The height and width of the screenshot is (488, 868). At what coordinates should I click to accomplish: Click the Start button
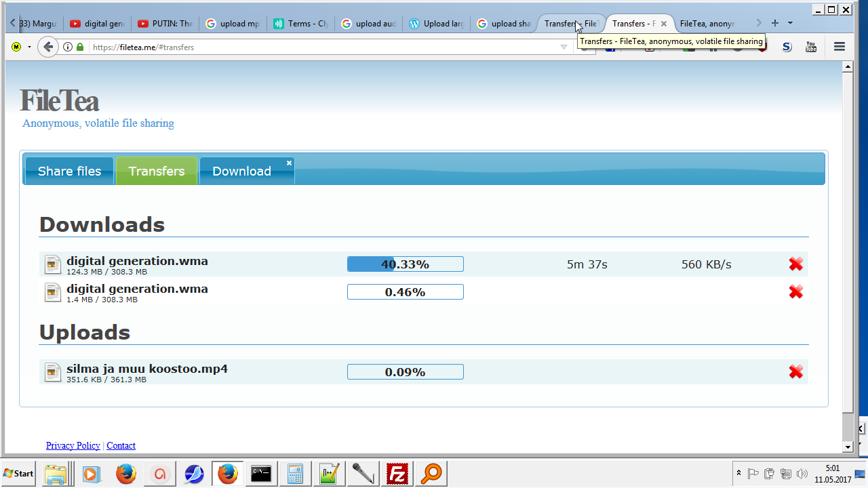click(x=18, y=473)
